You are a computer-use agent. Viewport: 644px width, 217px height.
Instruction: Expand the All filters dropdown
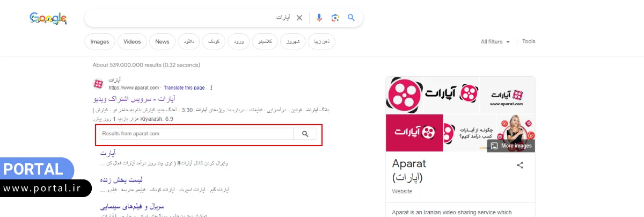point(495,41)
